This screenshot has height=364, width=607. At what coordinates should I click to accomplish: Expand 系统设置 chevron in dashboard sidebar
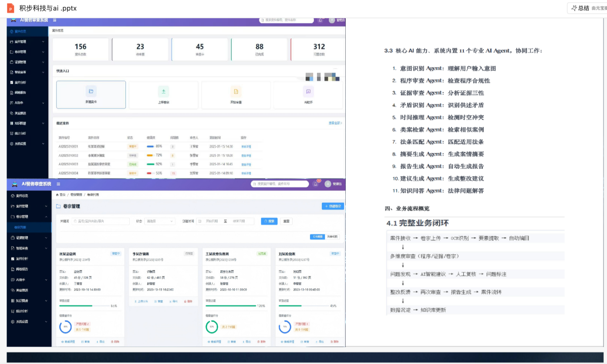43,144
